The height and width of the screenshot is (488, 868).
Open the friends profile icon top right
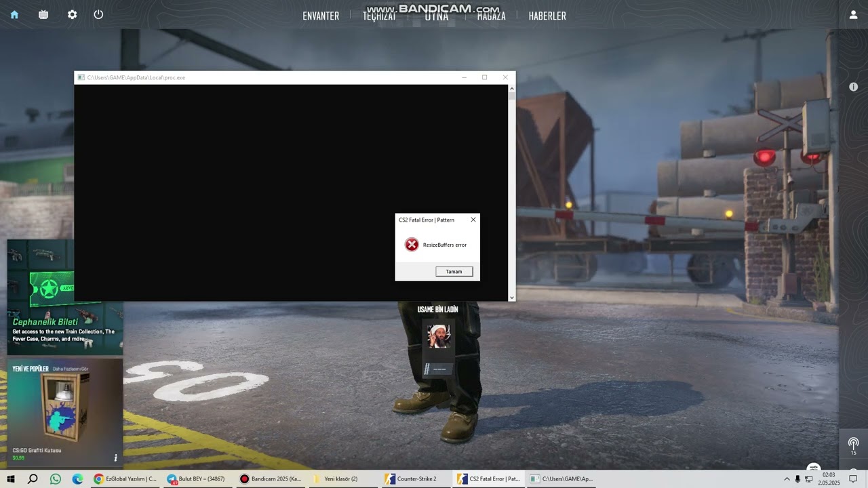tap(853, 14)
